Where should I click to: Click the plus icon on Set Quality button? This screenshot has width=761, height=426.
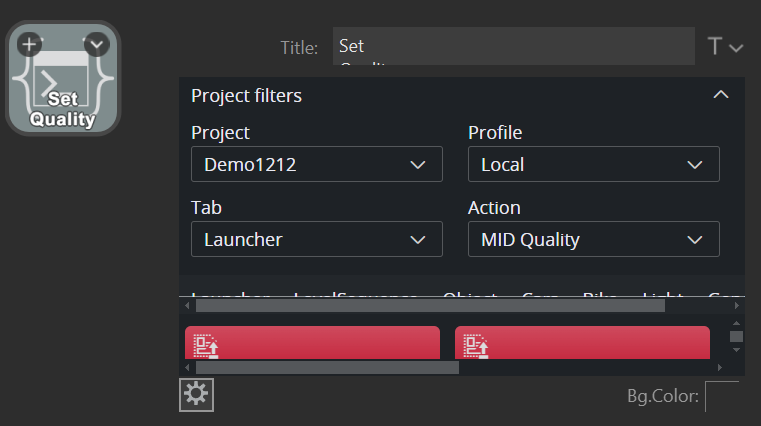click(30, 44)
